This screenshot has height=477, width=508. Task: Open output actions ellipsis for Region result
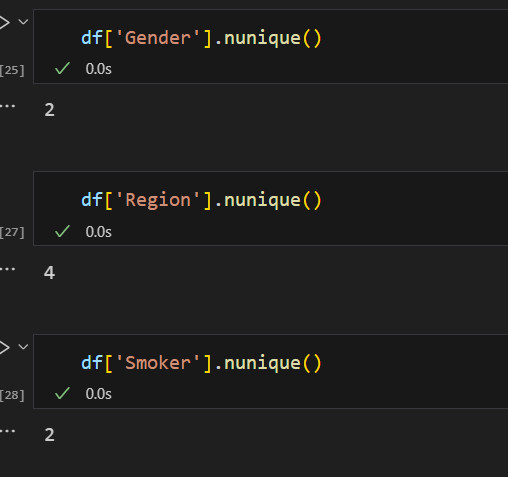(7, 269)
